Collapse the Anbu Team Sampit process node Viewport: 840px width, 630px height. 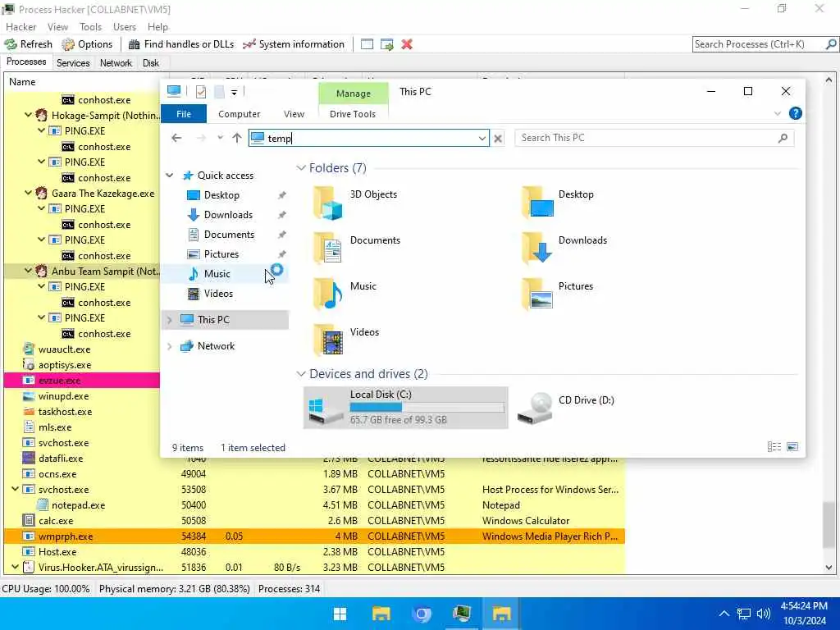coord(29,271)
